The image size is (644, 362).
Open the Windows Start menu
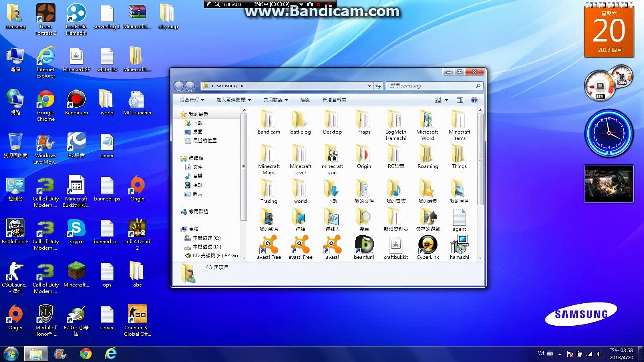pyautogui.click(x=10, y=354)
